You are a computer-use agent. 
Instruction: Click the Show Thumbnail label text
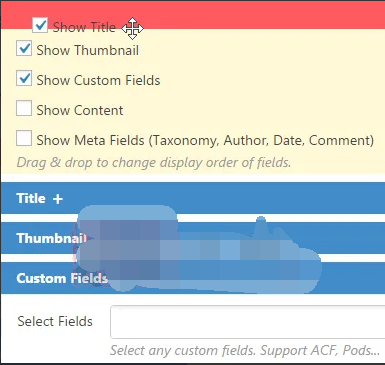(x=88, y=50)
